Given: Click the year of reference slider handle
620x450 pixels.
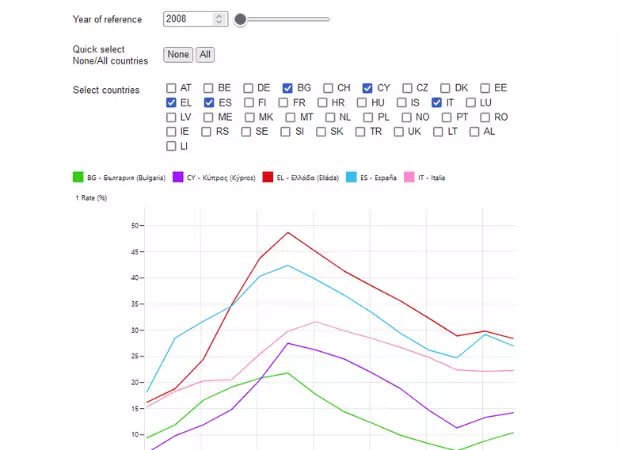Looking at the screenshot, I should tap(240, 19).
